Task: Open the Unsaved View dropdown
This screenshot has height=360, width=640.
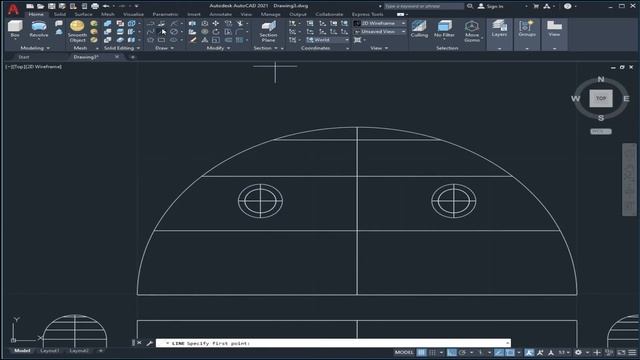Action: [380, 31]
